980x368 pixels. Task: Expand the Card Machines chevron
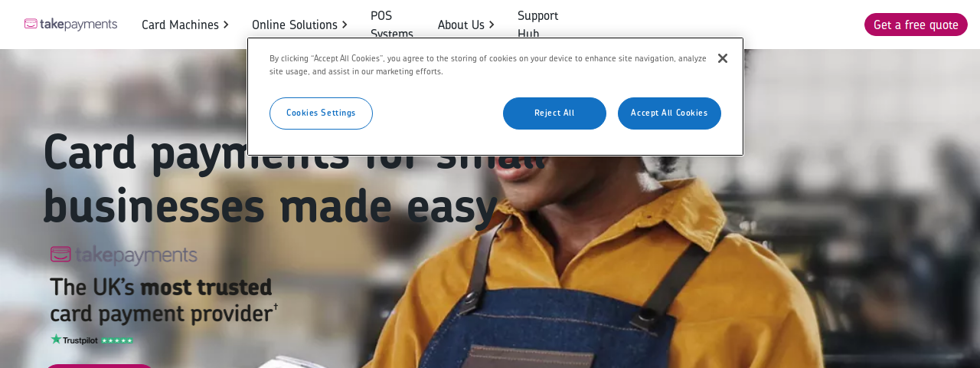(226, 25)
